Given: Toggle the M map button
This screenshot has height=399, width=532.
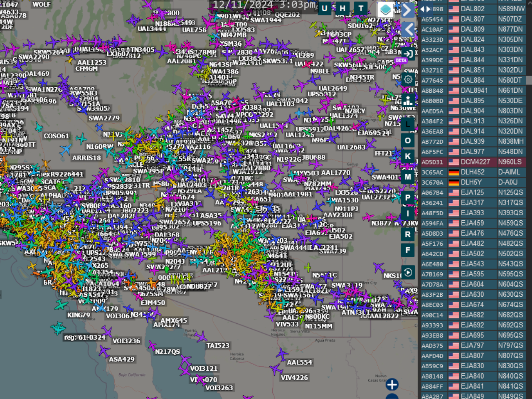Looking at the screenshot, I should pos(408,177).
